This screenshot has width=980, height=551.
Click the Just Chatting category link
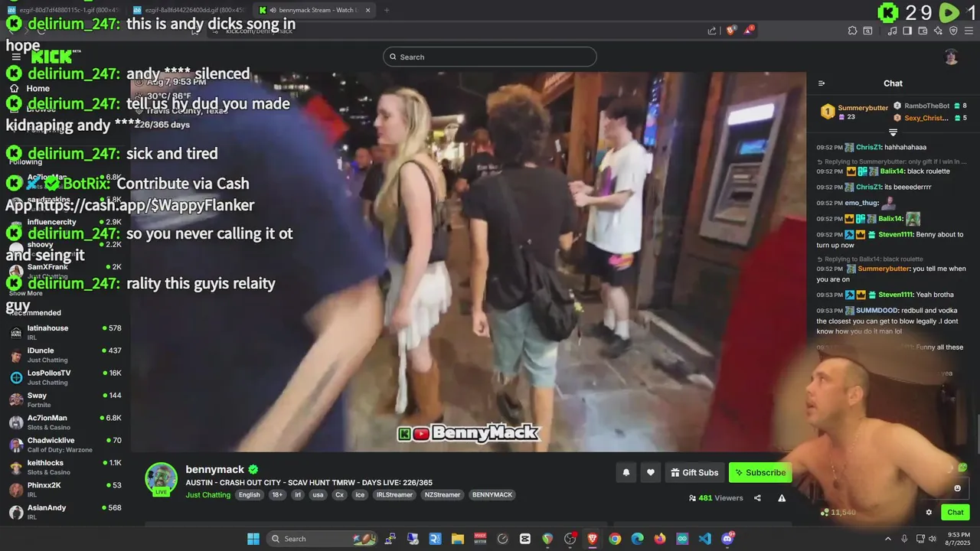click(x=207, y=495)
